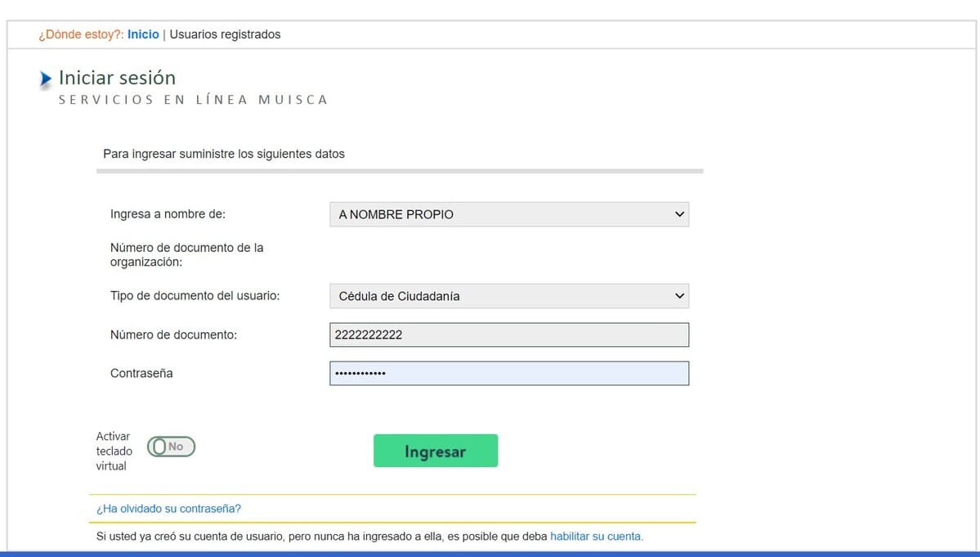The image size is (980, 557).
Task: Click the chevron on Cédula de Ciudadanía selector
Action: 678,296
